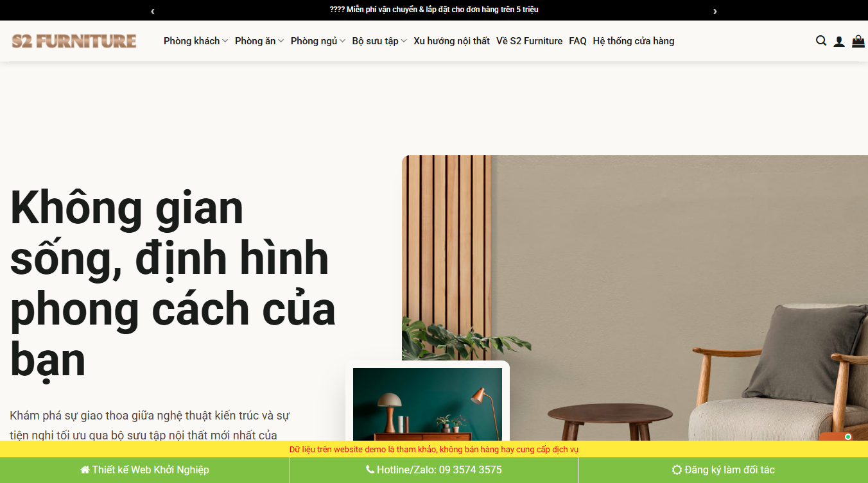Expand the Bộ sưu tập dropdown menu
Image resolution: width=868 pixels, height=483 pixels.
379,41
